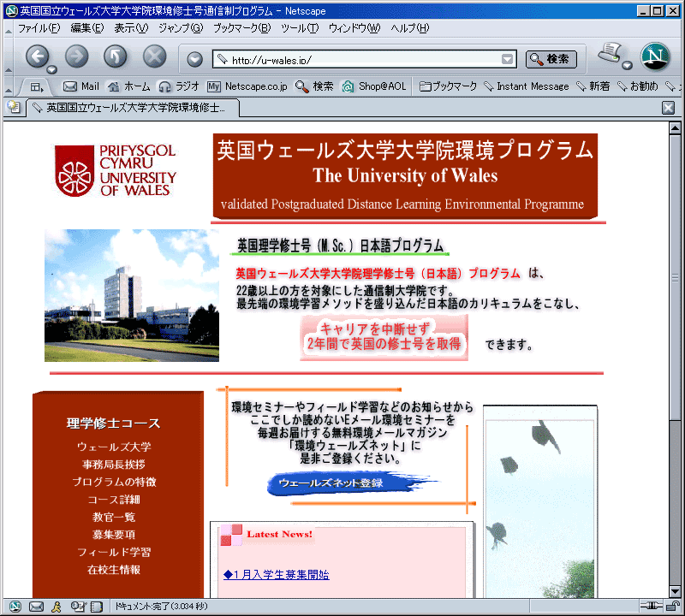This screenshot has height=616, width=685.
Task: Close the current tab with the X button
Action: (x=669, y=108)
